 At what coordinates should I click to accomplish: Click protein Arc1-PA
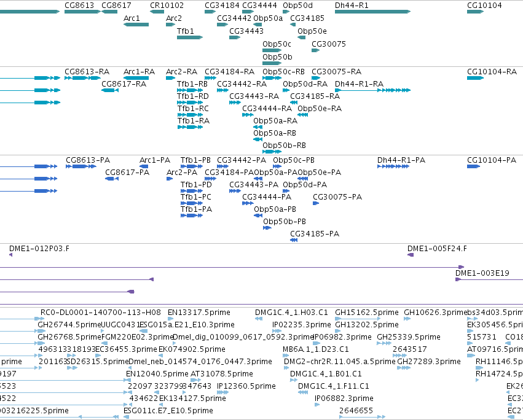pos(144,166)
